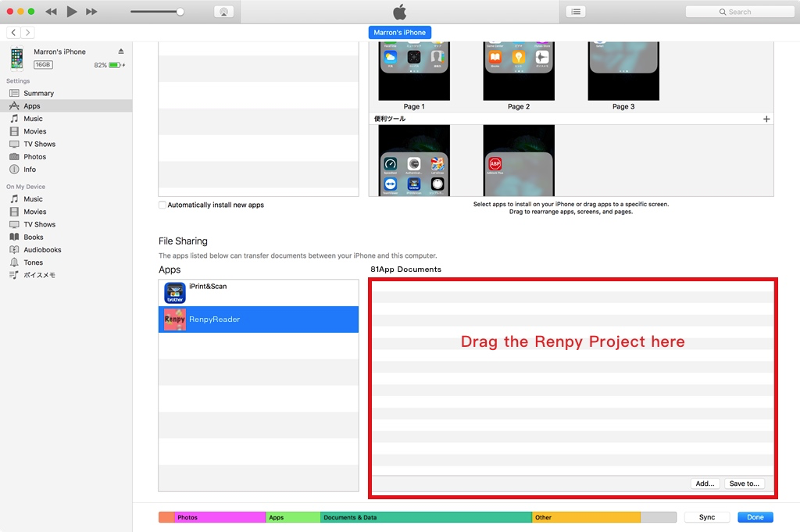Click the fast-forward playback icon
The image size is (800, 532).
pos(91,12)
